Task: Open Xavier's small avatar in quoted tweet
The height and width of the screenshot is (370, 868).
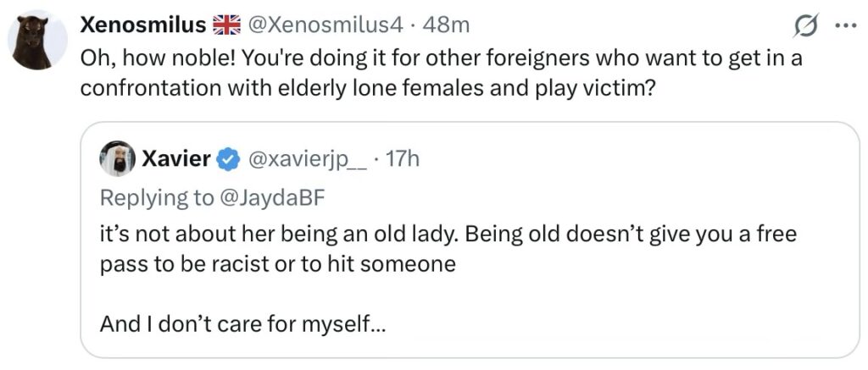Action: coord(117,158)
